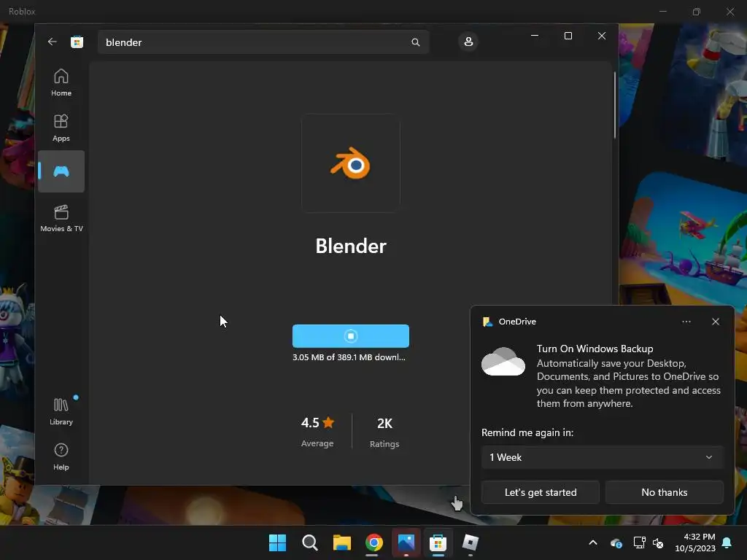The width and height of the screenshot is (747, 560).
Task: Open taskbar Search
Action: coord(309,542)
